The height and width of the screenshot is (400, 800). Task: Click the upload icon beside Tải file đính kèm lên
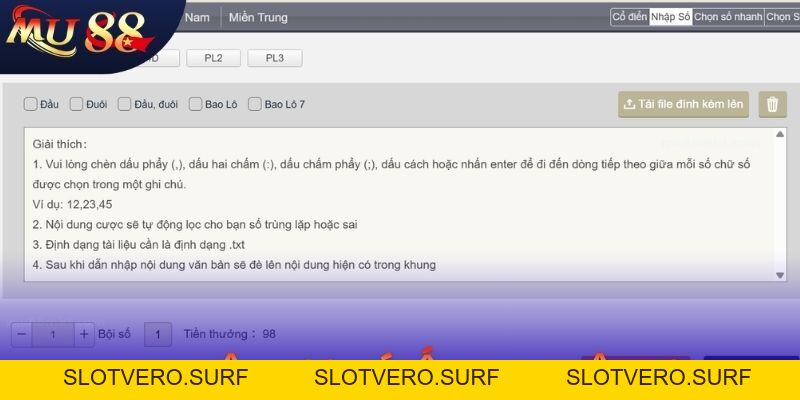coord(630,105)
